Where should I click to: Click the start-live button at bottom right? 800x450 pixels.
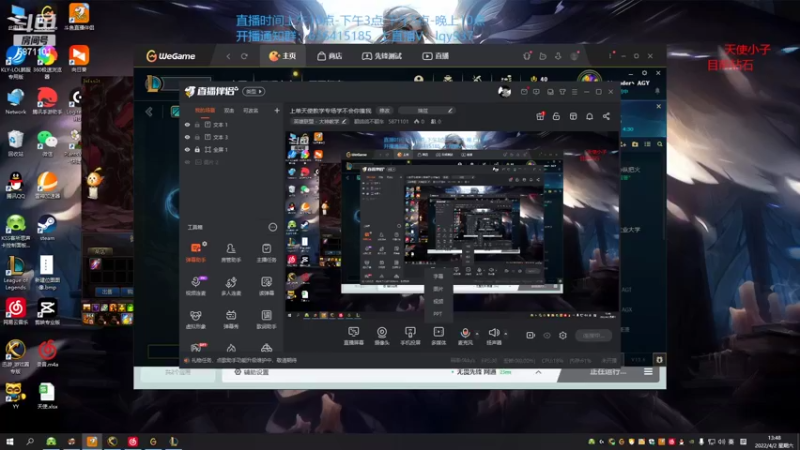[593, 335]
